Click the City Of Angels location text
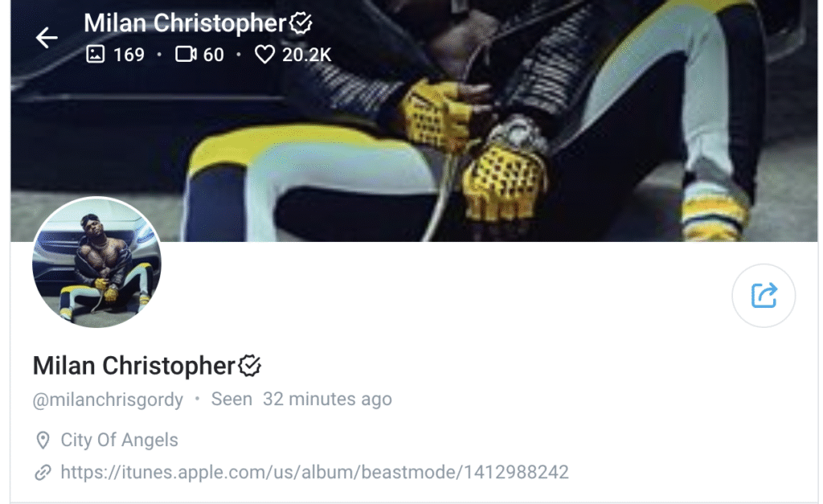 119,440
